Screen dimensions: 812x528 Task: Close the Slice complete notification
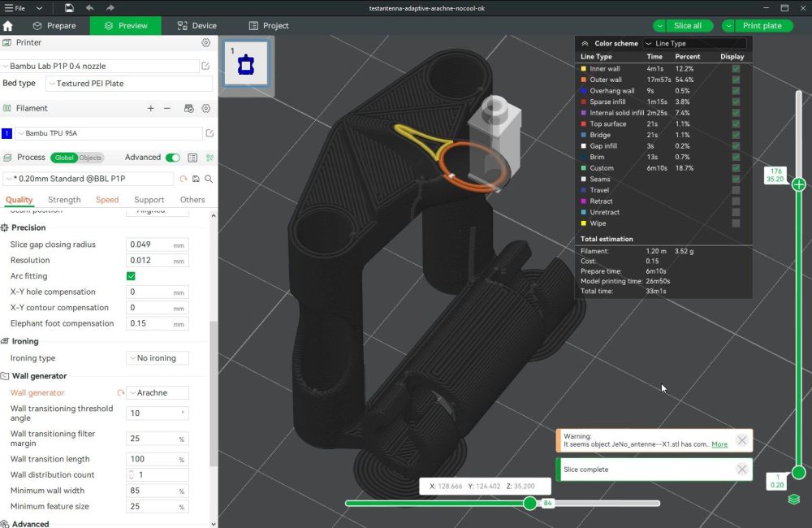click(742, 470)
